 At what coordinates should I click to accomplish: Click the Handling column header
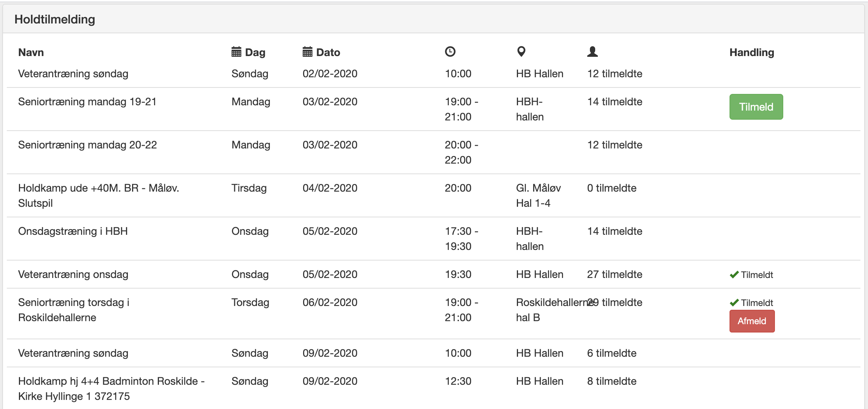tap(751, 52)
